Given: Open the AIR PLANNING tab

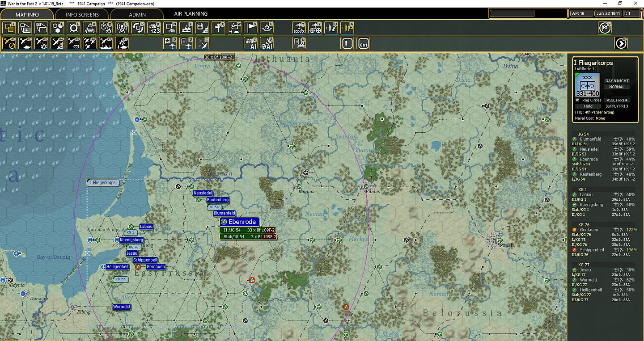Looking at the screenshot, I should 191,14.
